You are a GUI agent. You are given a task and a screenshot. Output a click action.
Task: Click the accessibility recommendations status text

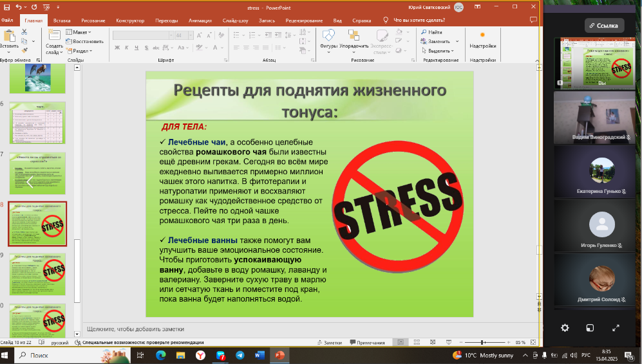[139, 342]
